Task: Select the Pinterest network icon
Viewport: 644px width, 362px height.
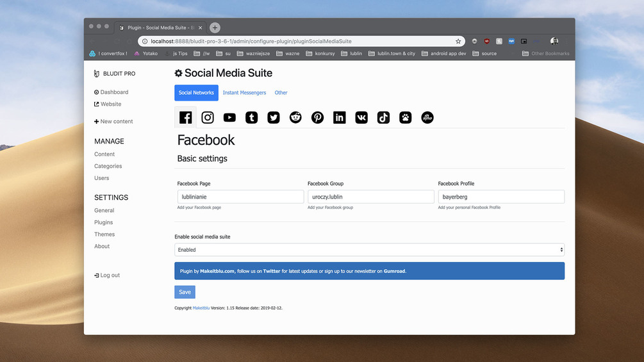Action: 317,117
